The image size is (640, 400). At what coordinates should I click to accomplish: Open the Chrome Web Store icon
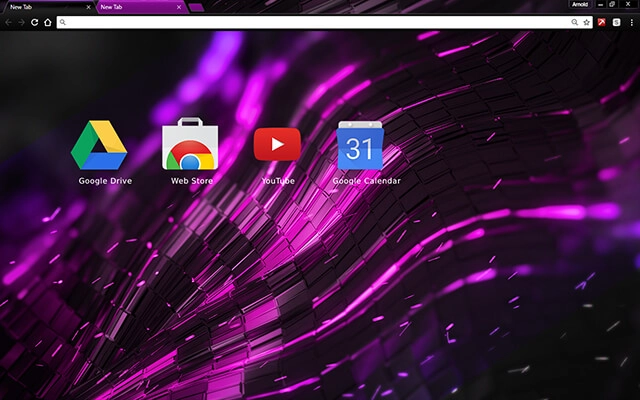pos(190,144)
